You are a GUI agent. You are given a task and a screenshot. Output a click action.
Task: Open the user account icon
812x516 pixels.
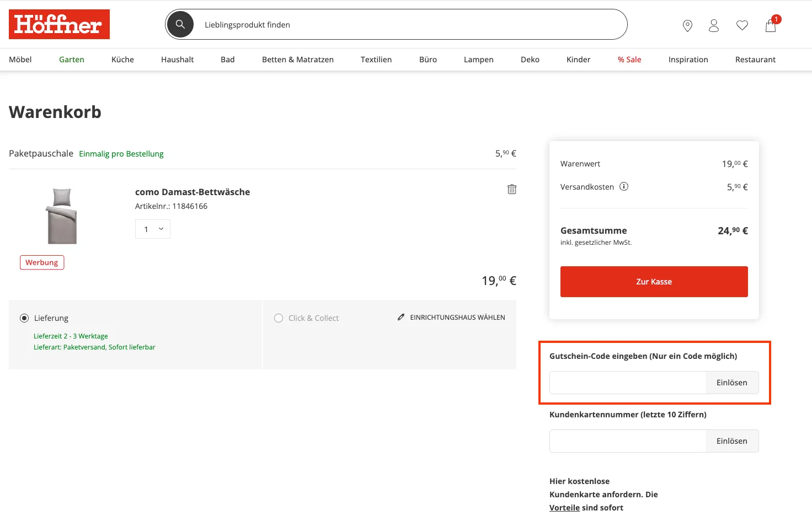click(x=714, y=25)
